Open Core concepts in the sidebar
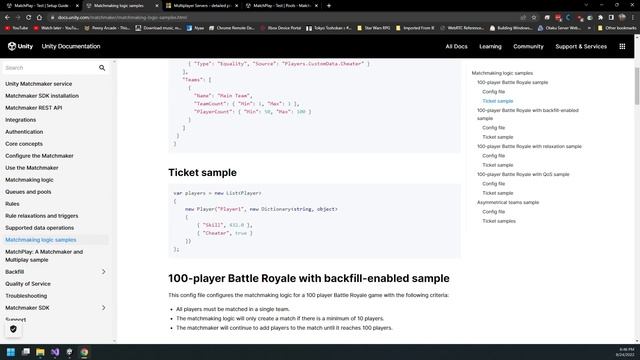 (24, 144)
